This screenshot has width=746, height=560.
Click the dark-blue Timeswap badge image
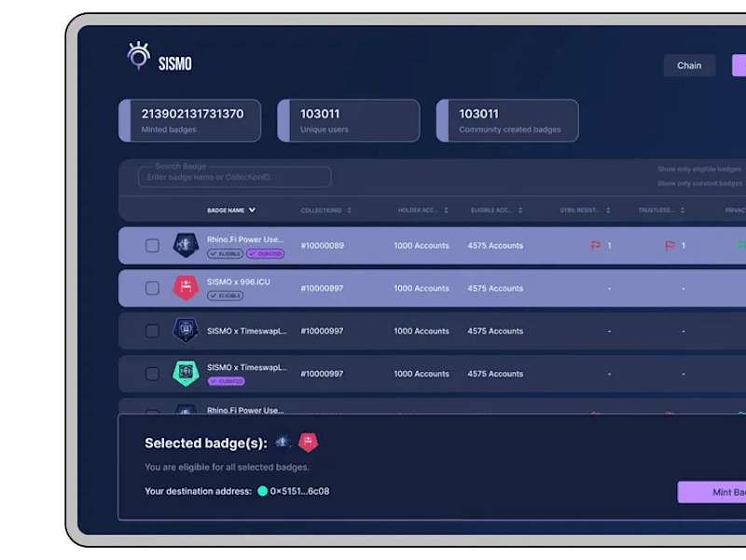186,330
